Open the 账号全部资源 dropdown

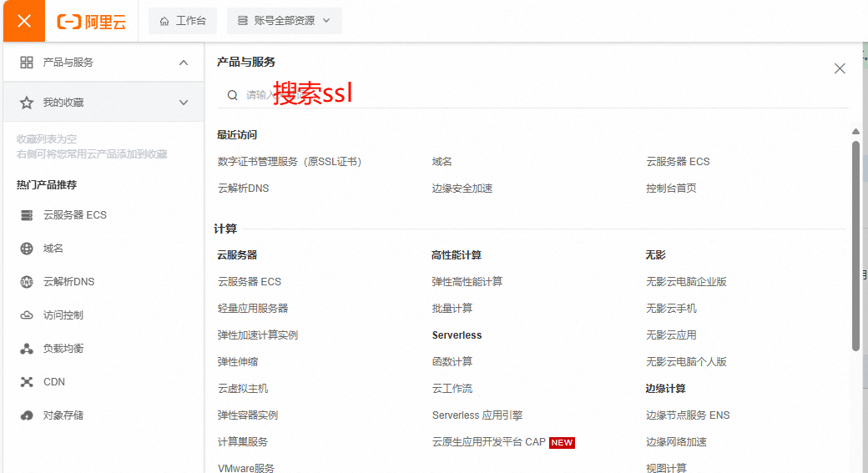click(284, 21)
